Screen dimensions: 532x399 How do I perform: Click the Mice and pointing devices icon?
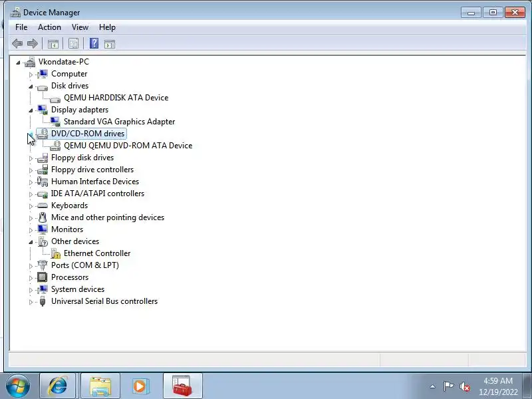click(x=43, y=217)
